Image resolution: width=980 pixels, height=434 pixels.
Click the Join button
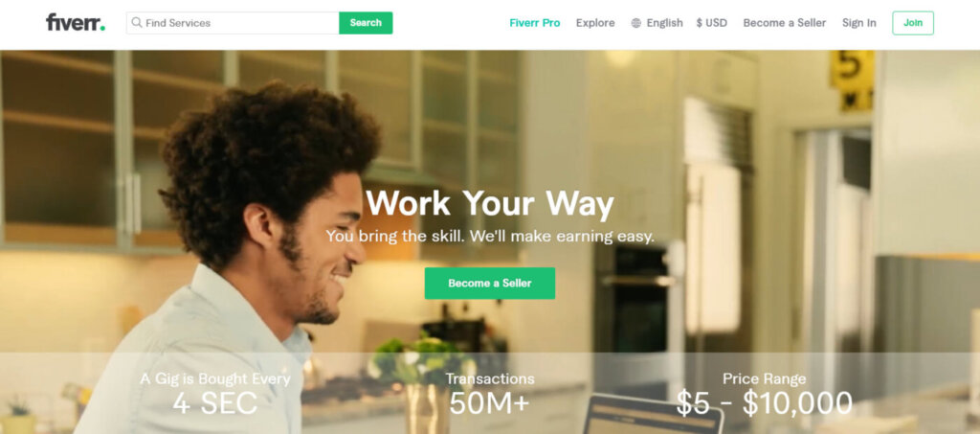pyautogui.click(x=912, y=23)
